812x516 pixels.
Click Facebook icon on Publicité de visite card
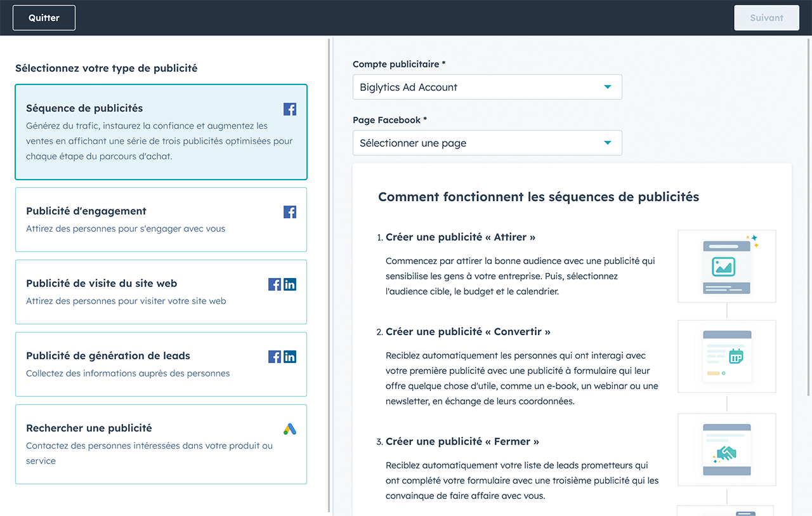click(x=275, y=284)
